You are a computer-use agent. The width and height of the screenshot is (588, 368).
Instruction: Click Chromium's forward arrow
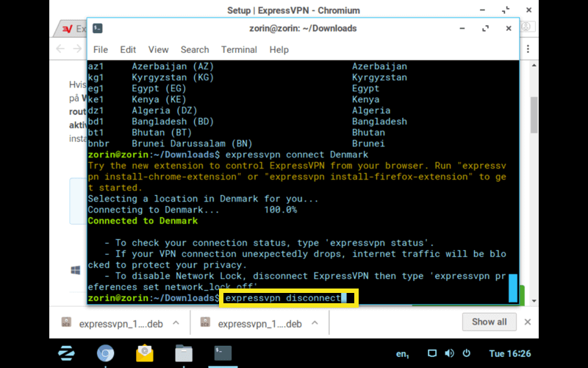[x=77, y=49]
